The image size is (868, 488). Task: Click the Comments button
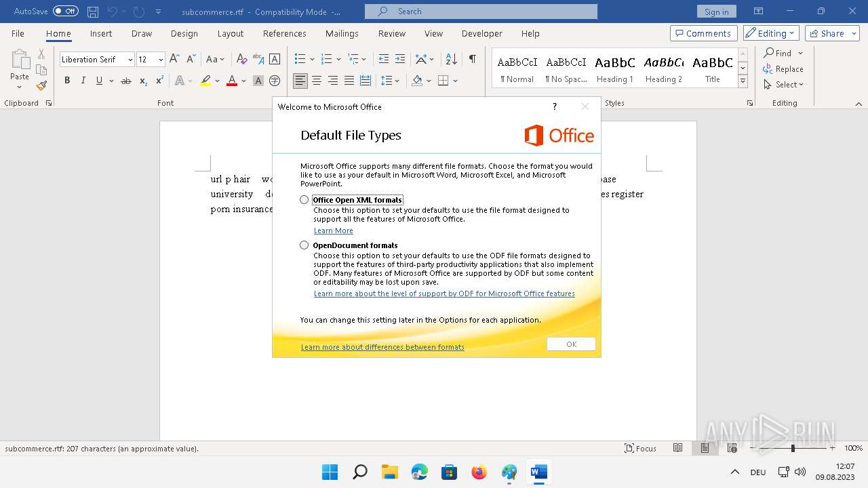(703, 33)
